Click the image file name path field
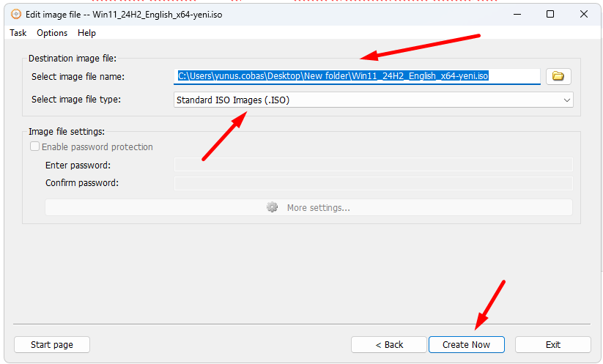603x364 pixels. [358, 76]
